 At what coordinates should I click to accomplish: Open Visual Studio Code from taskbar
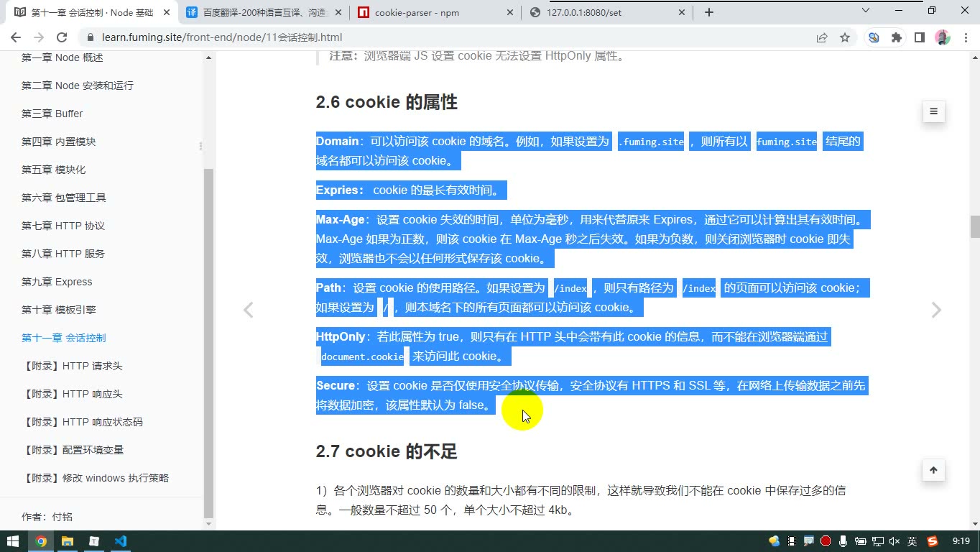pyautogui.click(x=121, y=541)
